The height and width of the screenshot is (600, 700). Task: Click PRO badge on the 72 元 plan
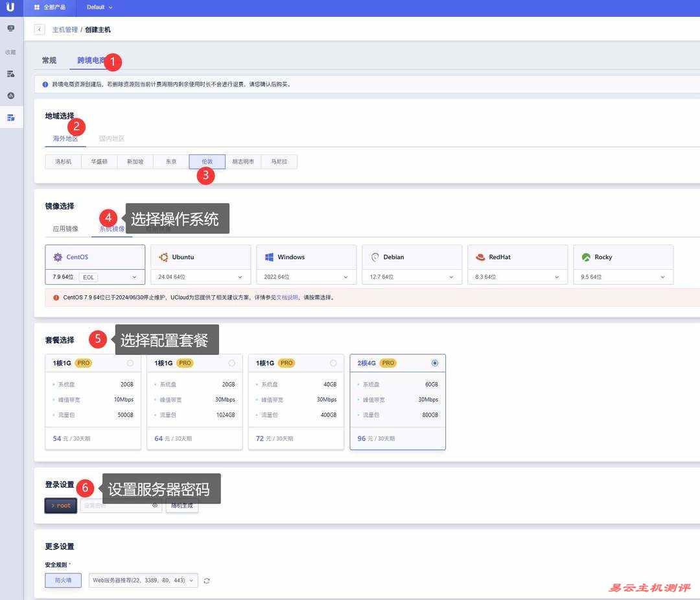point(286,363)
